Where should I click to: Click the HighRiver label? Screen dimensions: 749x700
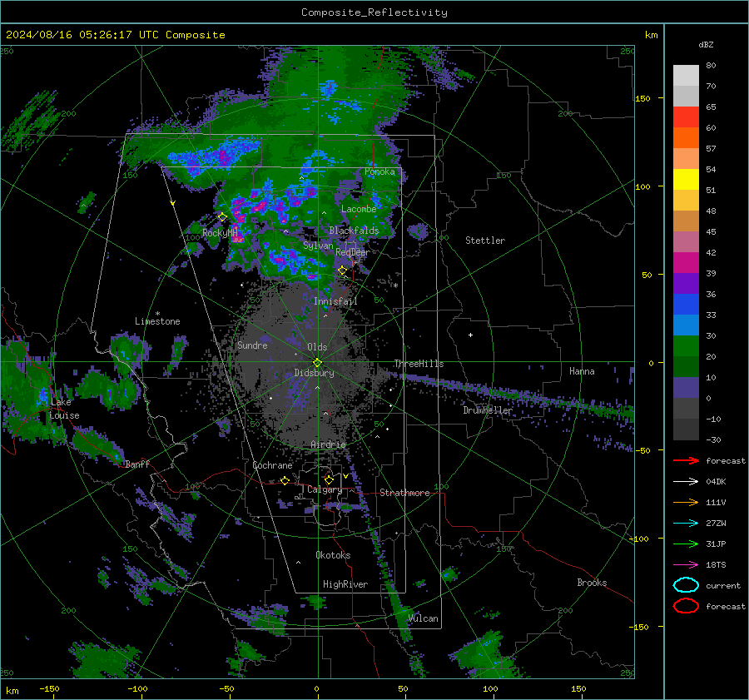[x=345, y=584]
